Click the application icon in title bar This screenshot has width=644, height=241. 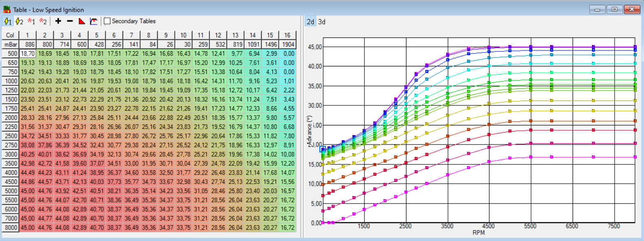[x=7, y=9]
